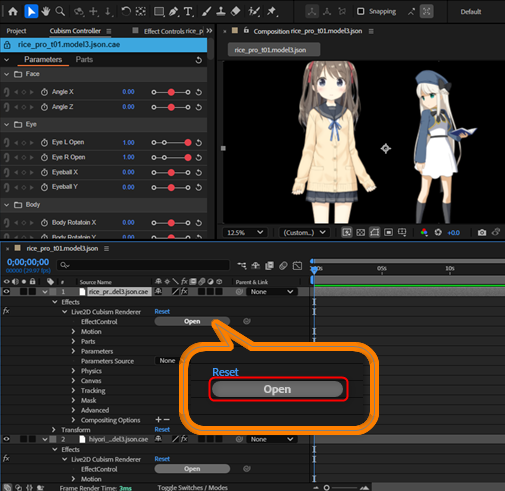505x491 pixels.
Task: Open the show channel color icon
Action: 424,232
